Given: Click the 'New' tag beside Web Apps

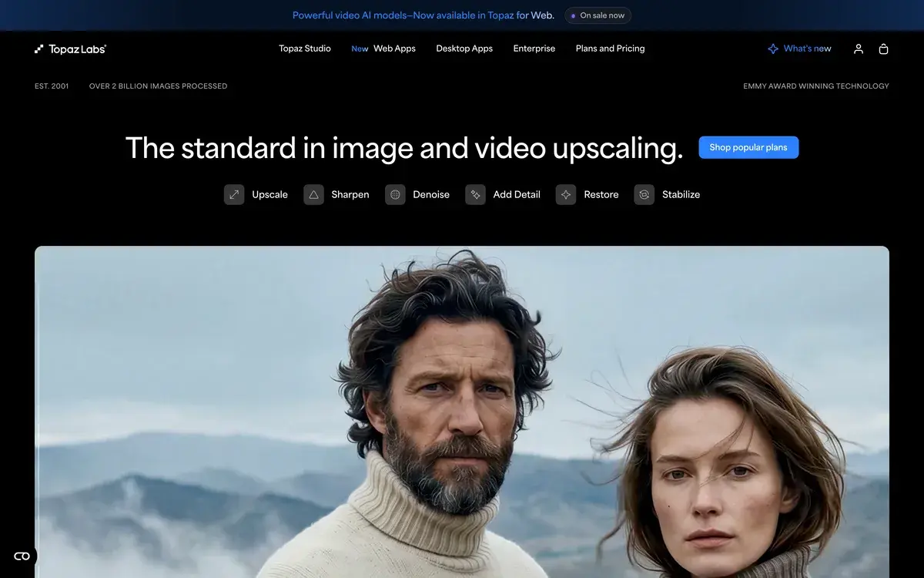Looking at the screenshot, I should (360, 49).
